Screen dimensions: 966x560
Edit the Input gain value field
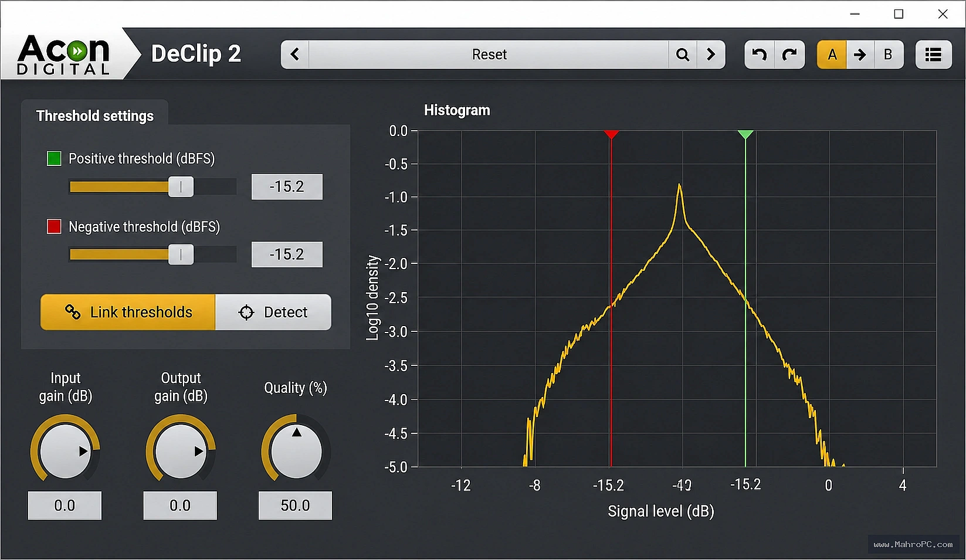click(x=65, y=505)
